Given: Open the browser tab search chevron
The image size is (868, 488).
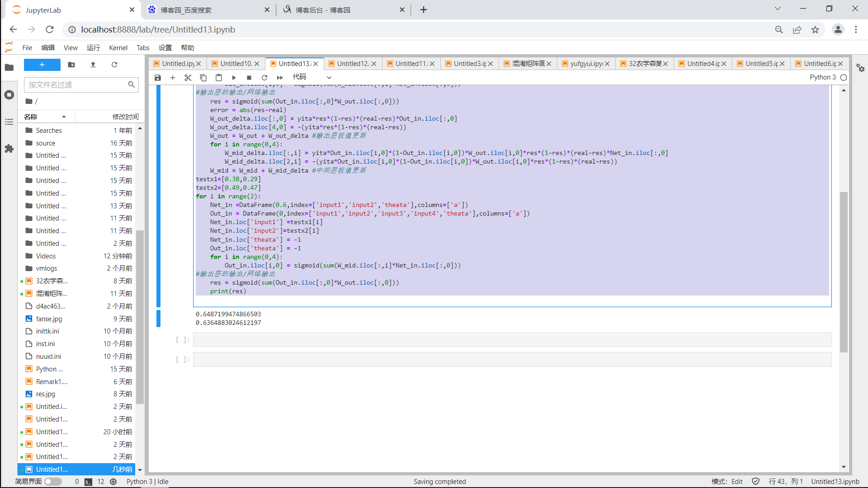Looking at the screenshot, I should [778, 9].
